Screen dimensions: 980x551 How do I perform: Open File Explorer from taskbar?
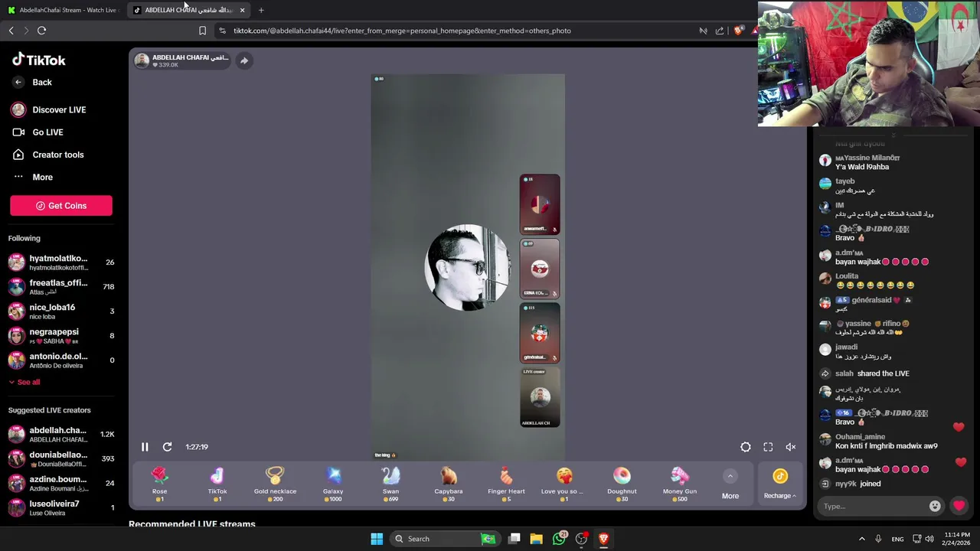537,539
